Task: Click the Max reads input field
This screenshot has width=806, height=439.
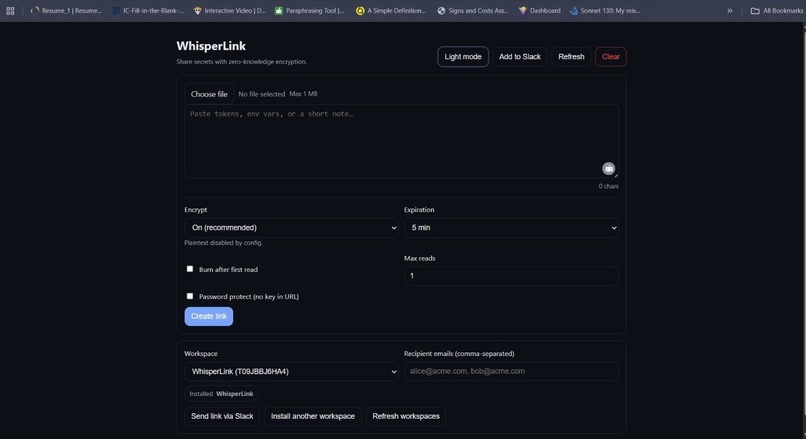Action: pyautogui.click(x=511, y=276)
